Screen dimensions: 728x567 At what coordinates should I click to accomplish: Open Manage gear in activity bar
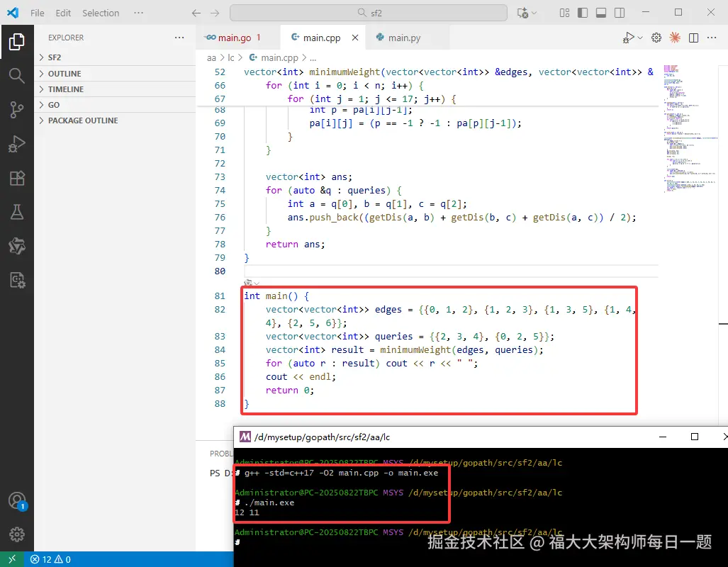point(17,534)
